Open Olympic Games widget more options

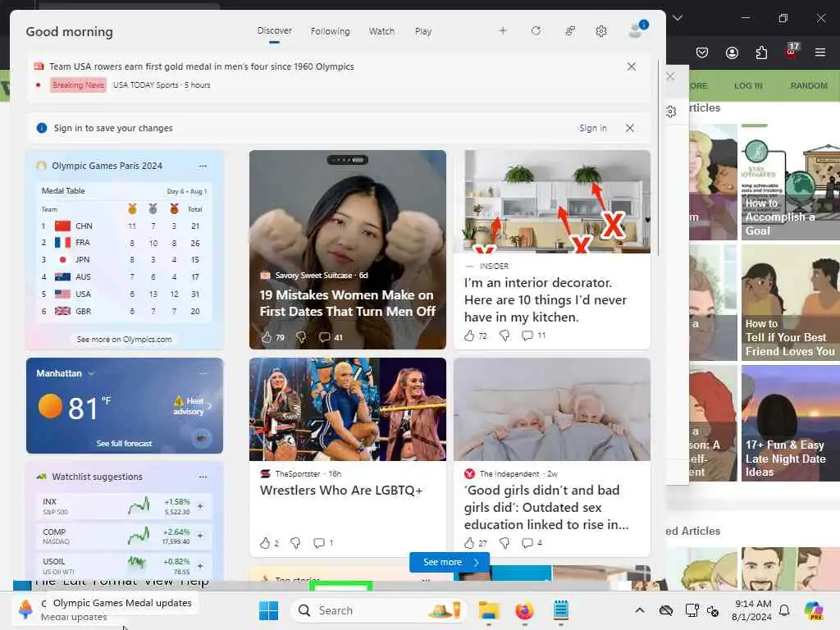[203, 166]
